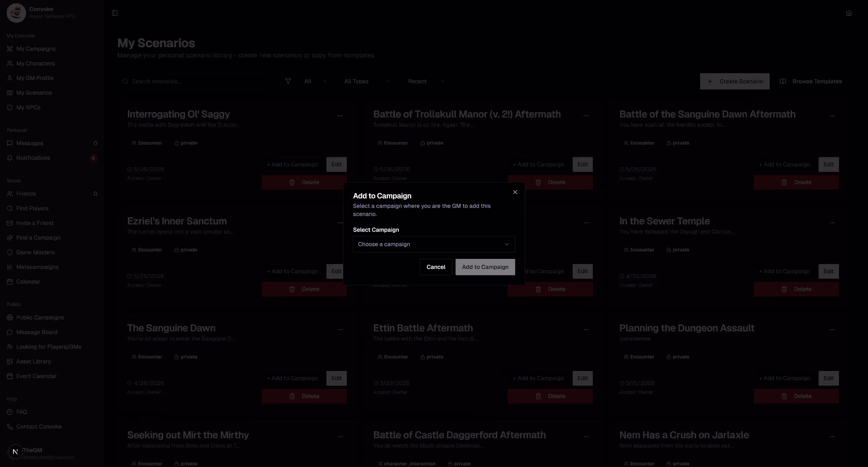868x467 pixels.
Task: Open more options for In the Sewer Temple
Action: [832, 223]
